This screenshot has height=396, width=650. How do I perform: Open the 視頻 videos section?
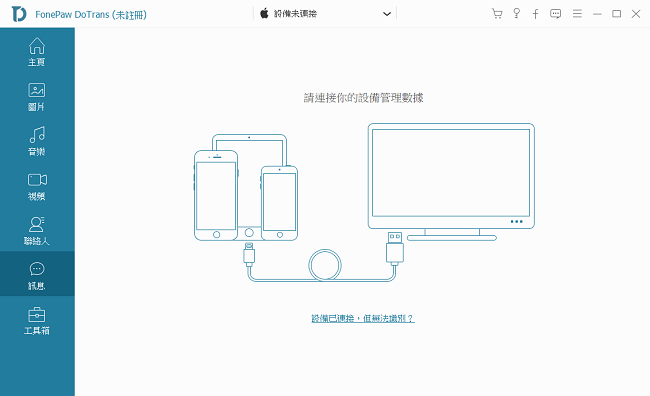(x=37, y=186)
